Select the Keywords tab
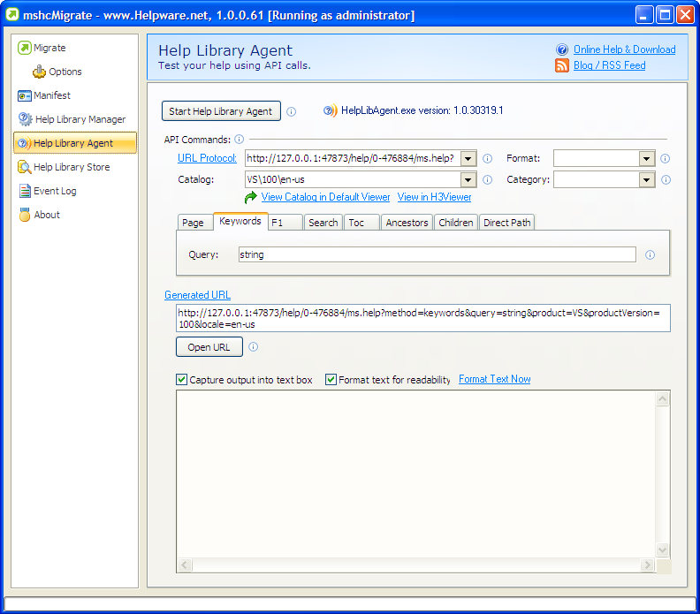700x614 pixels. (240, 221)
